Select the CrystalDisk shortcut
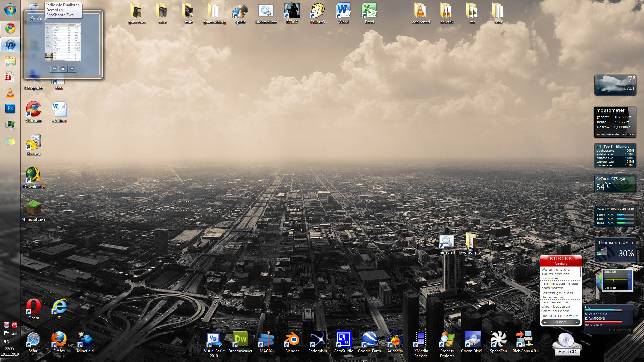Viewport: 644px width, 362px height. click(x=473, y=342)
